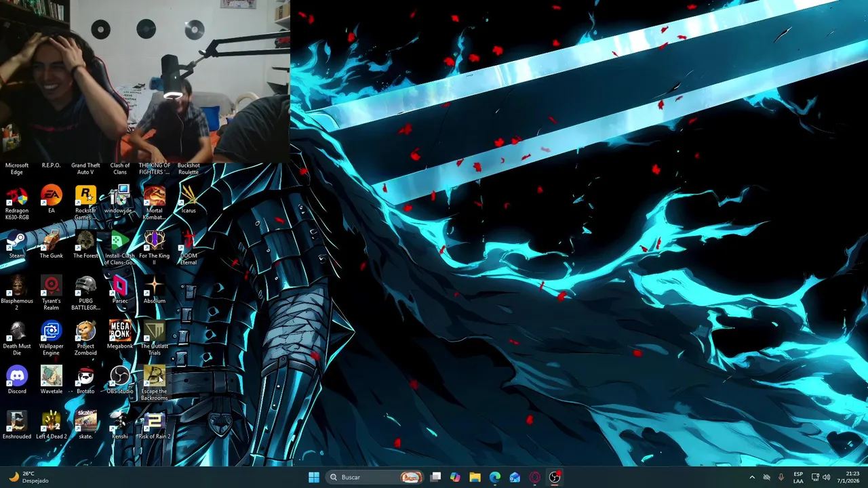This screenshot has width=868, height=488.
Task: Select the R.E.P.O. desktop label
Action: click(x=51, y=165)
